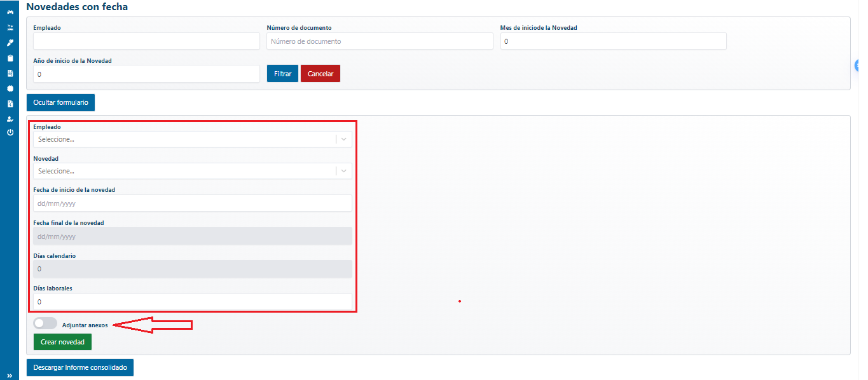
Task: Click the Empleado dropdown chevron arrow
Action: tap(344, 139)
